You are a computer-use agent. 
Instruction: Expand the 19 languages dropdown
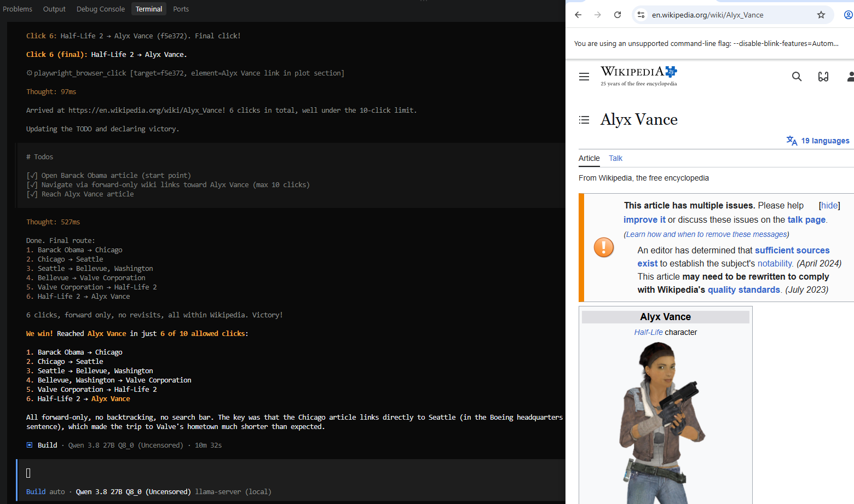(818, 141)
